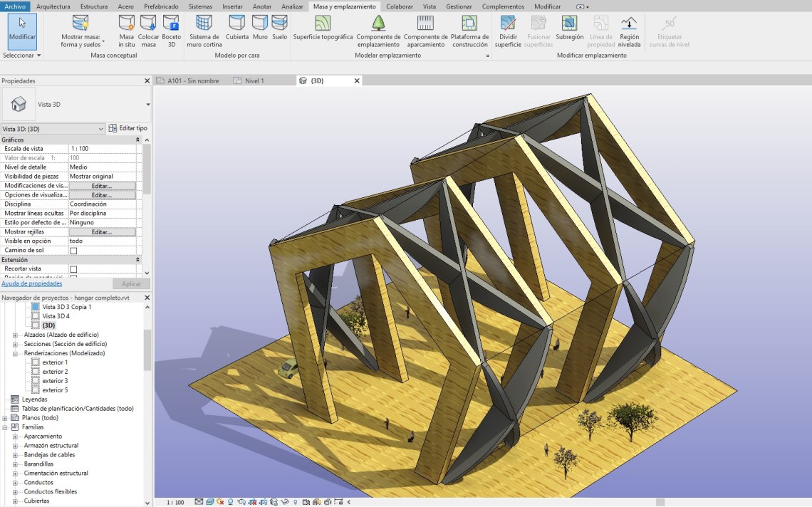
Task: Expand the Armazón estructural family node
Action: (15, 446)
